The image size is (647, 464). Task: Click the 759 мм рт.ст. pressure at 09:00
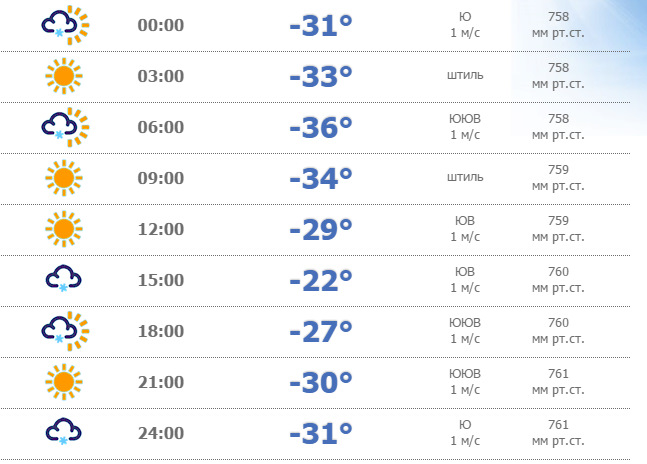(x=559, y=177)
